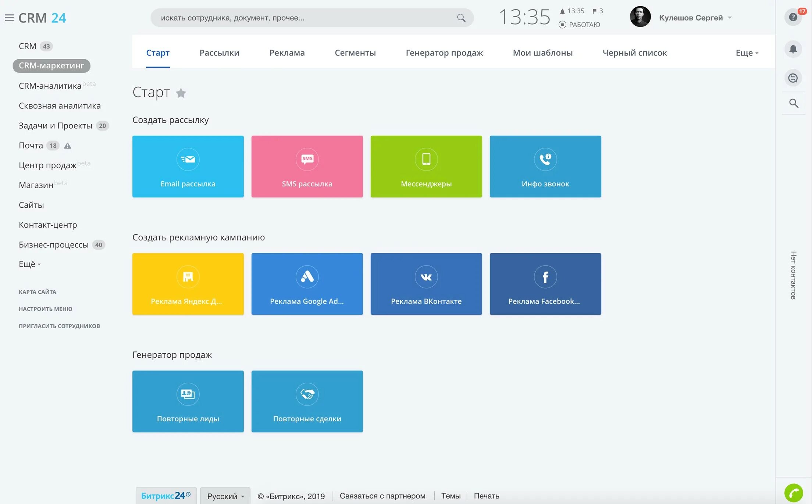Open the green call button at bottom right
Screen dimensions: 812x504
point(794,492)
